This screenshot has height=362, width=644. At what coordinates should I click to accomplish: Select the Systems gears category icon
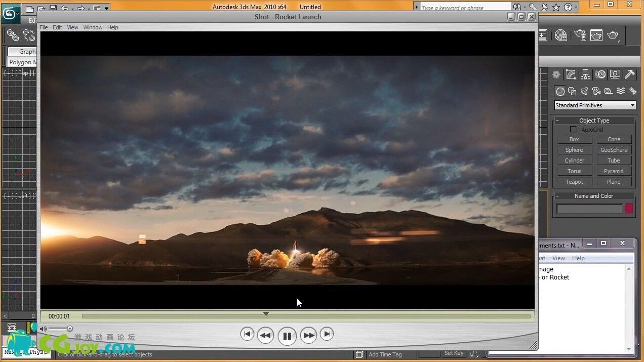point(633,91)
